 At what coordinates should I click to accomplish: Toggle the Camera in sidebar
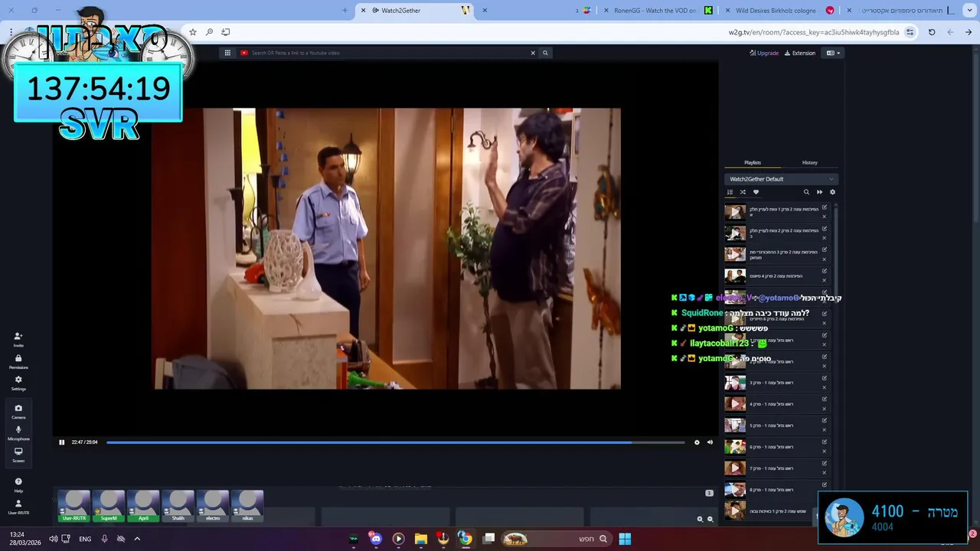[x=18, y=412]
